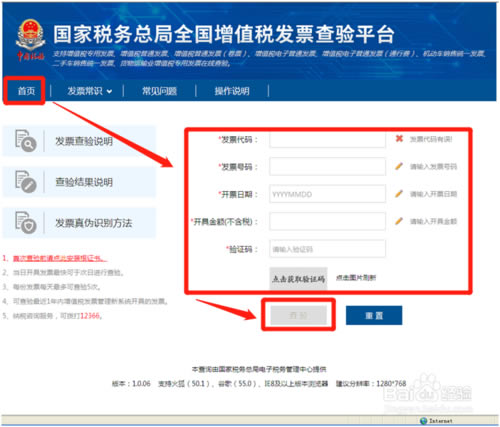Focus the 开具金额(不含税) input field

(327, 221)
